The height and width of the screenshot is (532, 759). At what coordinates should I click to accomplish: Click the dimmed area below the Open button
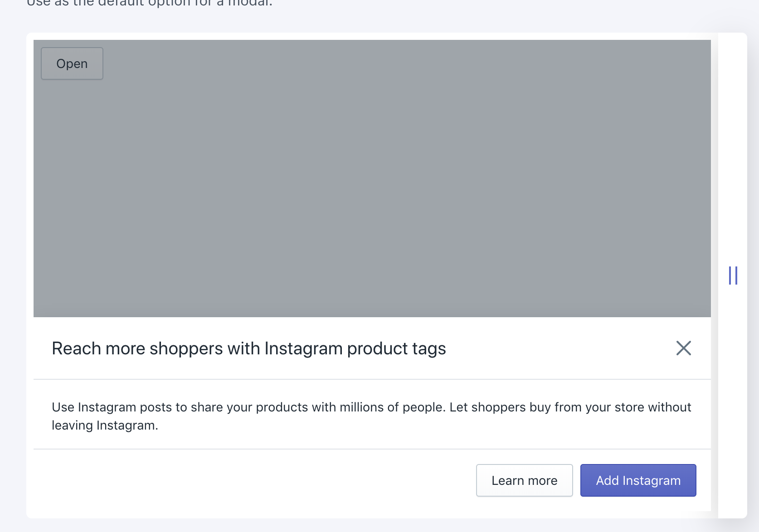tap(72, 136)
